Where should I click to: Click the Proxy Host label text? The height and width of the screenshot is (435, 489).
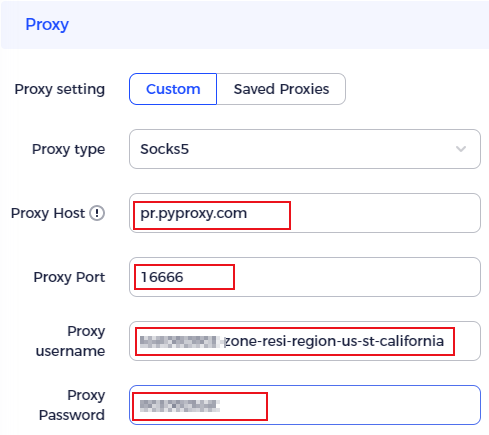(48, 213)
